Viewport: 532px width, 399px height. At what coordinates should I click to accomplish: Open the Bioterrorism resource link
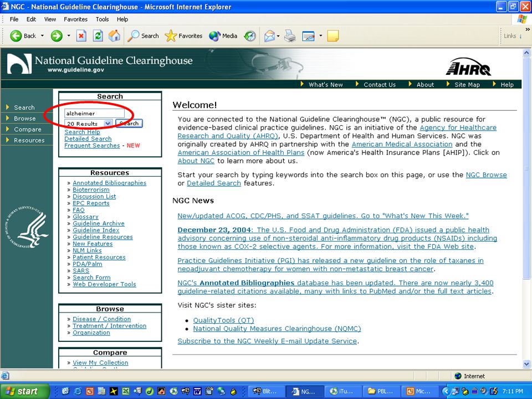click(91, 190)
